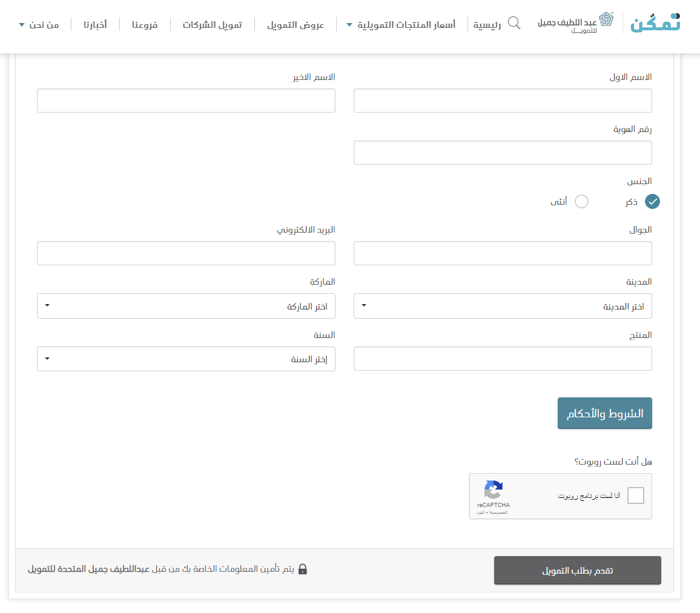Click the الجنس label text
Image resolution: width=700 pixels, height=613 pixels.
click(x=639, y=181)
